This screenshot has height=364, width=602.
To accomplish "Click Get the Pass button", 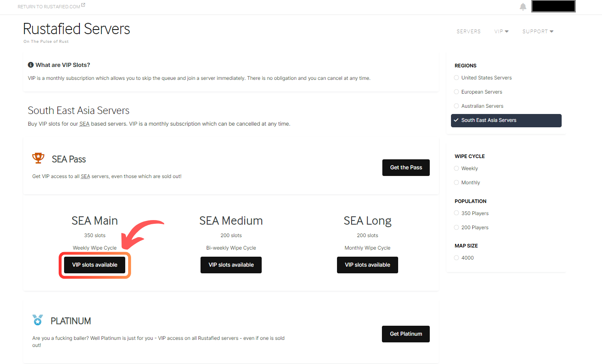I will pos(406,168).
